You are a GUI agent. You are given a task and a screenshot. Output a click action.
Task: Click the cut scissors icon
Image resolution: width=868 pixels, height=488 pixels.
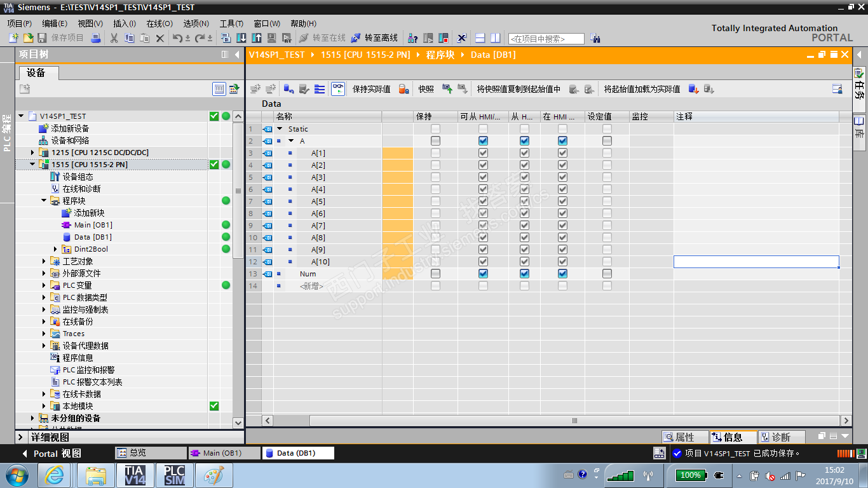click(x=114, y=38)
